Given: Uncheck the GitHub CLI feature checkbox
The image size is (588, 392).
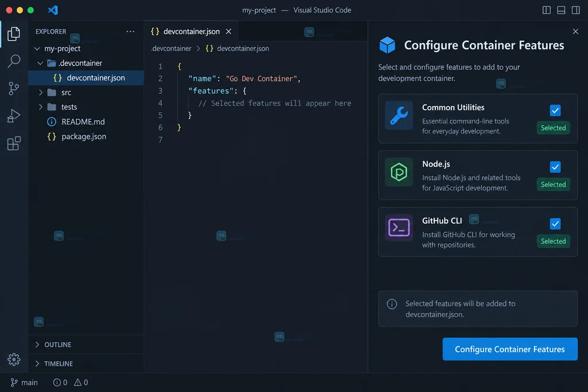Looking at the screenshot, I should click(555, 224).
